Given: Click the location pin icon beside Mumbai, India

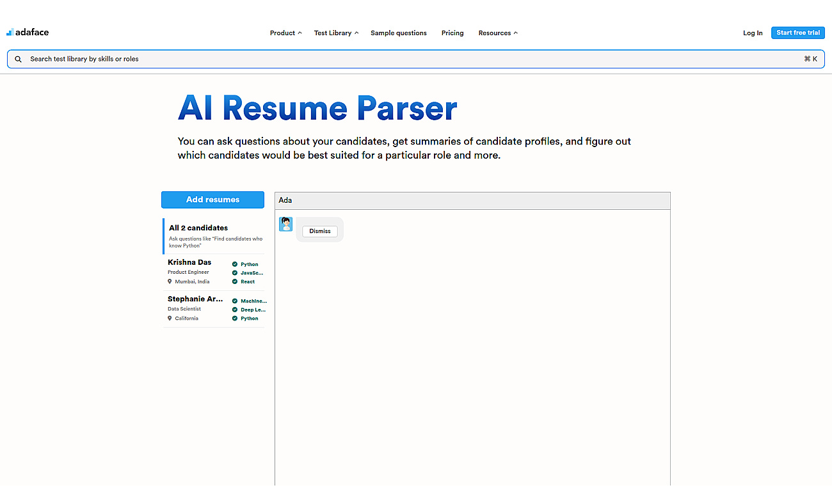Looking at the screenshot, I should [x=170, y=281].
